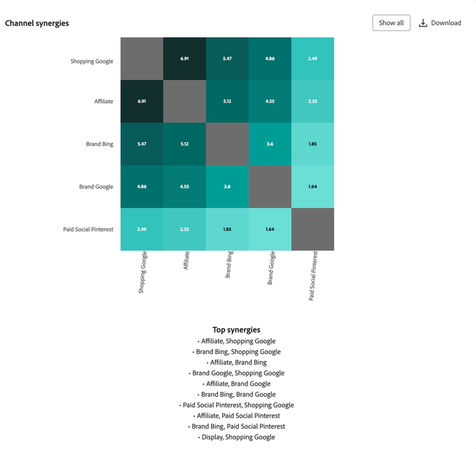Viewport: 476px width, 449px height.
Task: Click the Paid Social Pinterest column label
Action: pos(313,275)
